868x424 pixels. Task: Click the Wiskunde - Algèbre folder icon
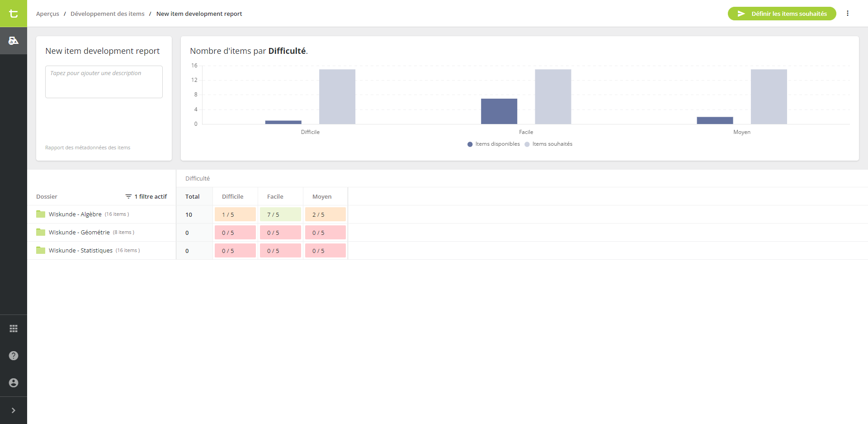[41, 214]
